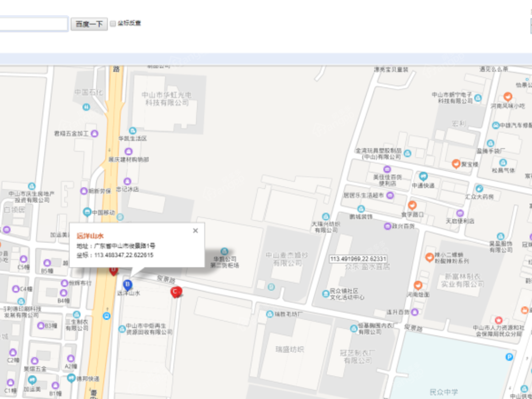Select the parking P icon near 民众中学
This screenshot has height=399, width=532.
click(509, 357)
